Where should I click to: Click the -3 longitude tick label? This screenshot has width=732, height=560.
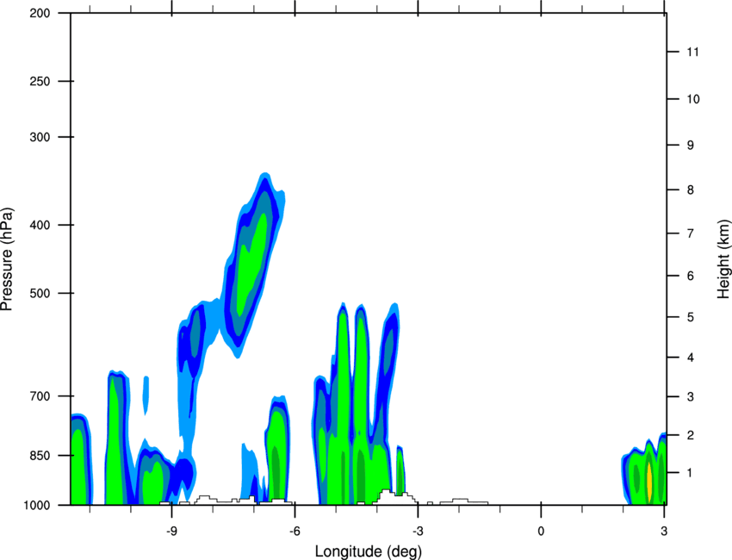[x=418, y=531]
